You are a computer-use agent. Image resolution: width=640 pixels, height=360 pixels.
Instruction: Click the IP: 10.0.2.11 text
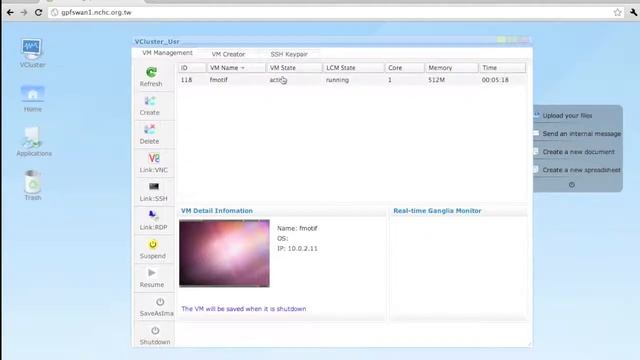297,249
